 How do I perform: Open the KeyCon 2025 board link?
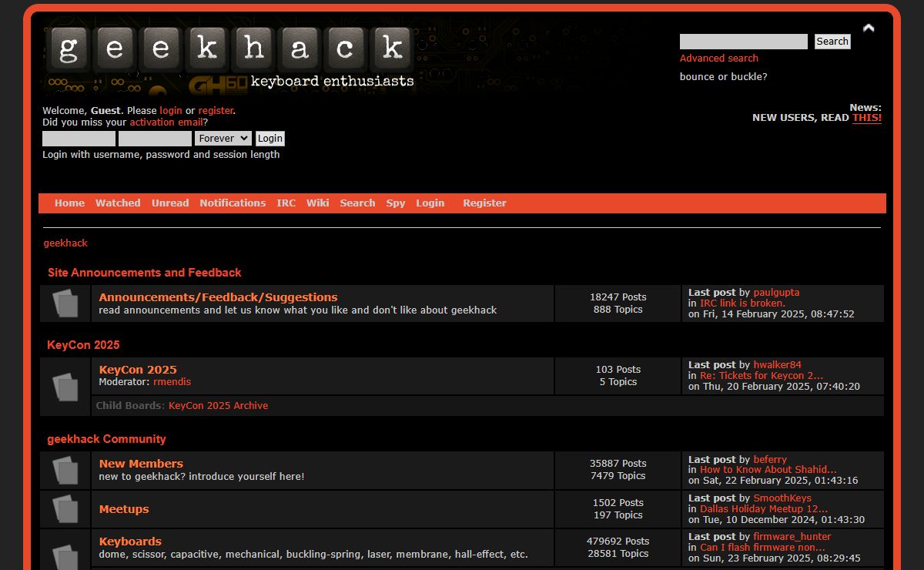(138, 370)
